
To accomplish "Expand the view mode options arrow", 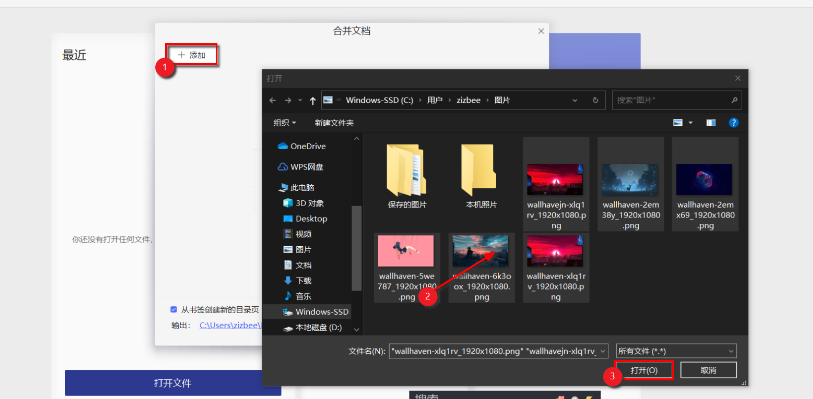I will point(691,123).
